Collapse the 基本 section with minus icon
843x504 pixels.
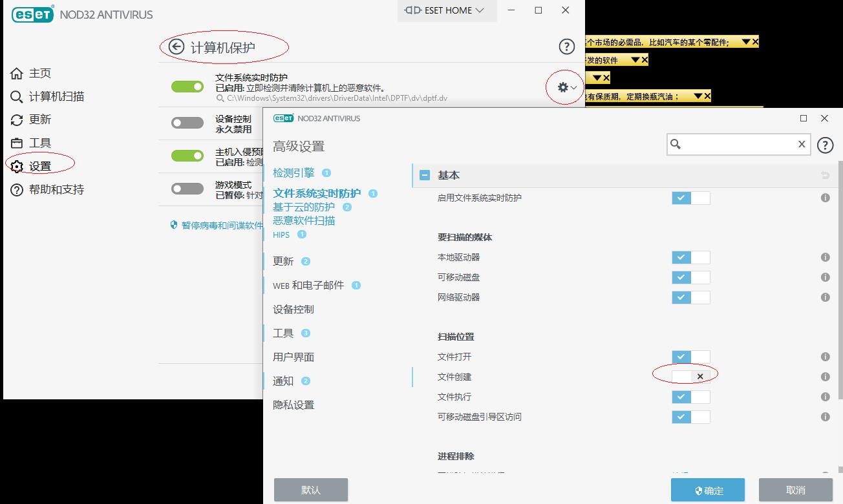click(425, 175)
